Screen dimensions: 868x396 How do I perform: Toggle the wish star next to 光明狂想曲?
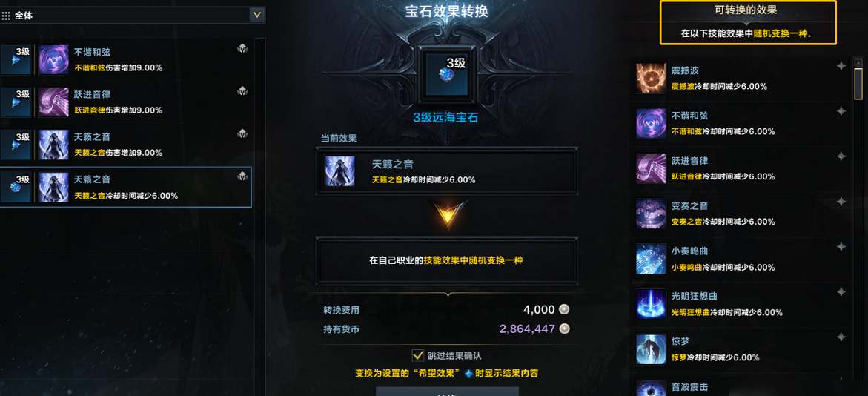[841, 292]
